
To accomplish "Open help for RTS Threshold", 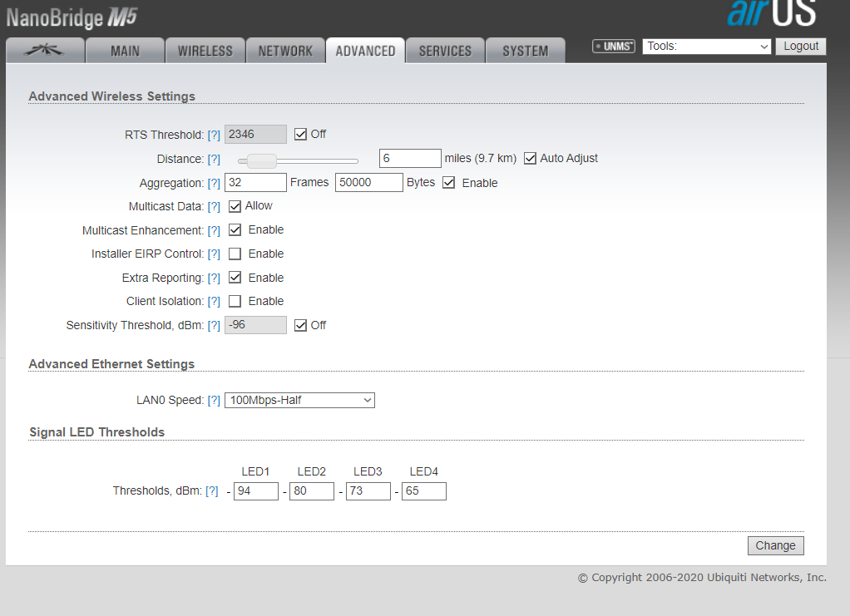I will click(214, 135).
